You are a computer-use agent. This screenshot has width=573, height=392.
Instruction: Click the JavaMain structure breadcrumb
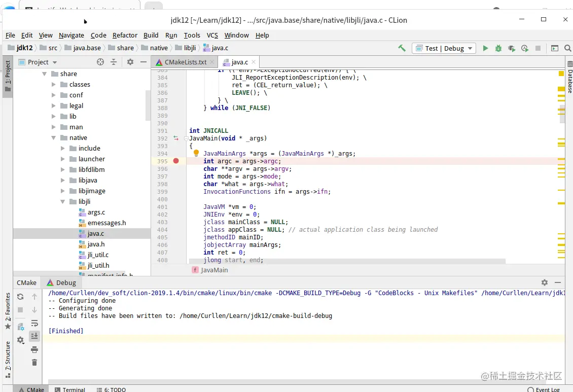click(x=210, y=270)
